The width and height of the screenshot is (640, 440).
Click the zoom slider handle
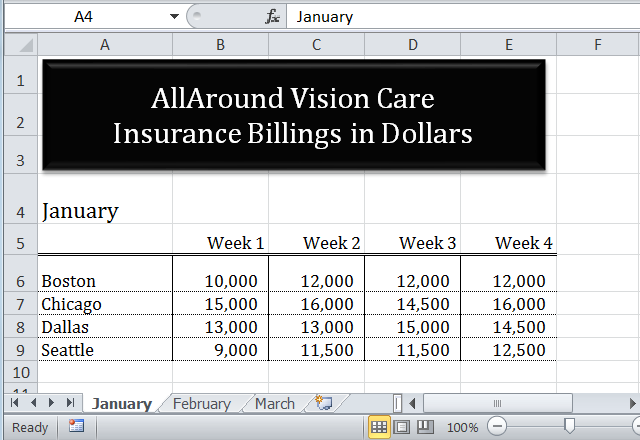click(x=569, y=427)
